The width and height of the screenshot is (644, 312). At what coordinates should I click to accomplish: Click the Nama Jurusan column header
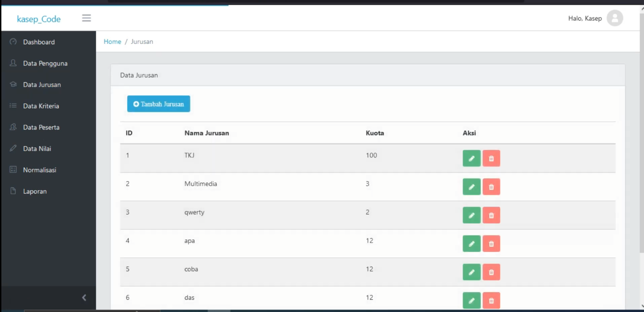(207, 133)
